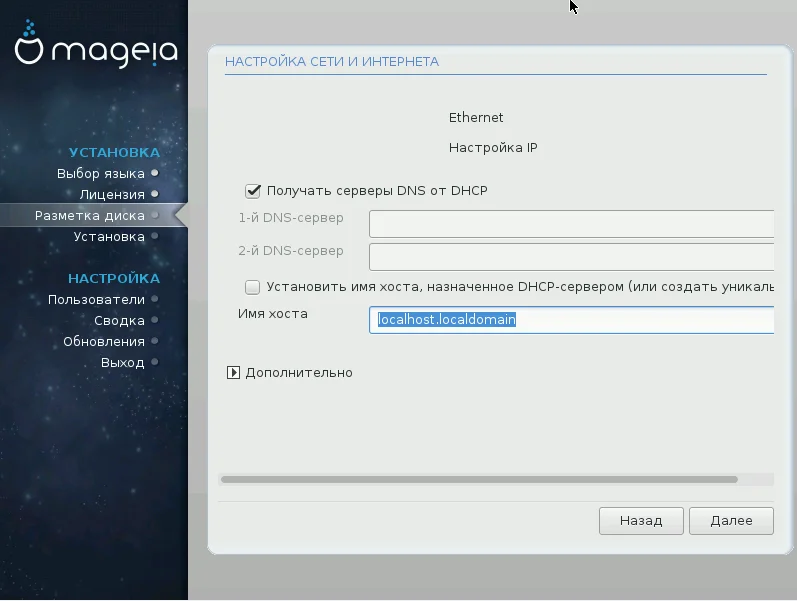
Task: Select the Обновления step
Action: coord(104,342)
